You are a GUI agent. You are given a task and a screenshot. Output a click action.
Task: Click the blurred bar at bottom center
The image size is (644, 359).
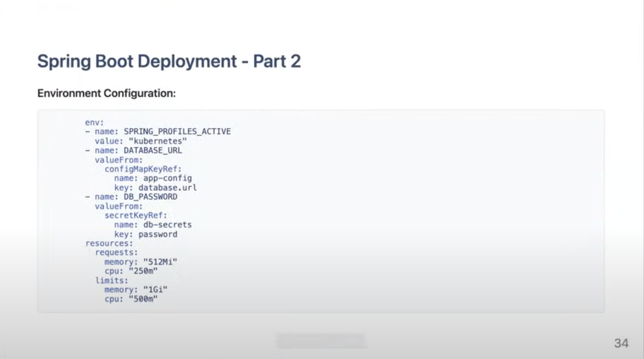(321, 341)
